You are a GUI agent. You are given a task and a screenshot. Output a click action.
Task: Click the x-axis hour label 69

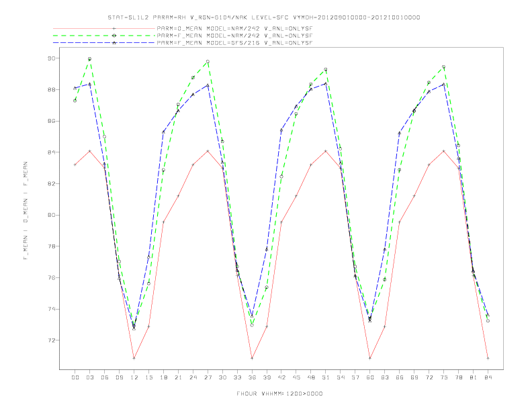pos(414,377)
